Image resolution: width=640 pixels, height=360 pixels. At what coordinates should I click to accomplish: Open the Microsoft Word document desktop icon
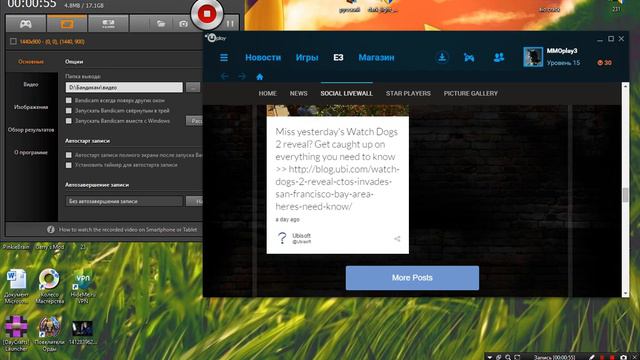click(16, 286)
